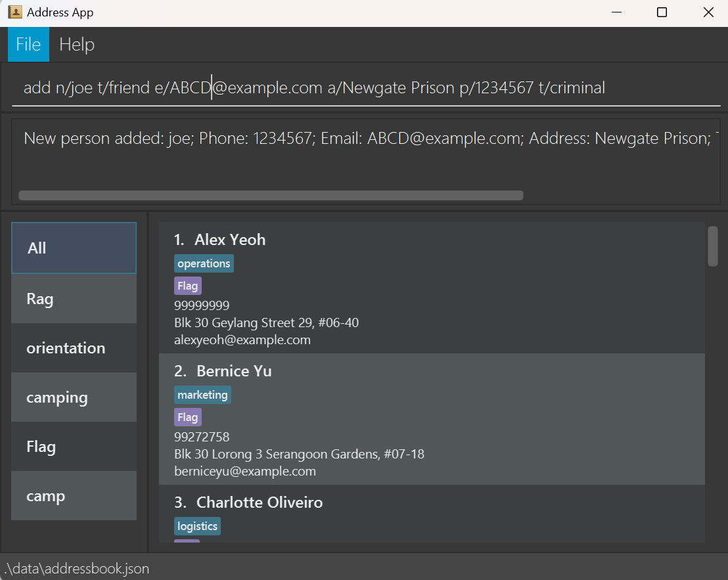Select the camp tab in sidebar
The height and width of the screenshot is (580, 728).
pos(74,495)
